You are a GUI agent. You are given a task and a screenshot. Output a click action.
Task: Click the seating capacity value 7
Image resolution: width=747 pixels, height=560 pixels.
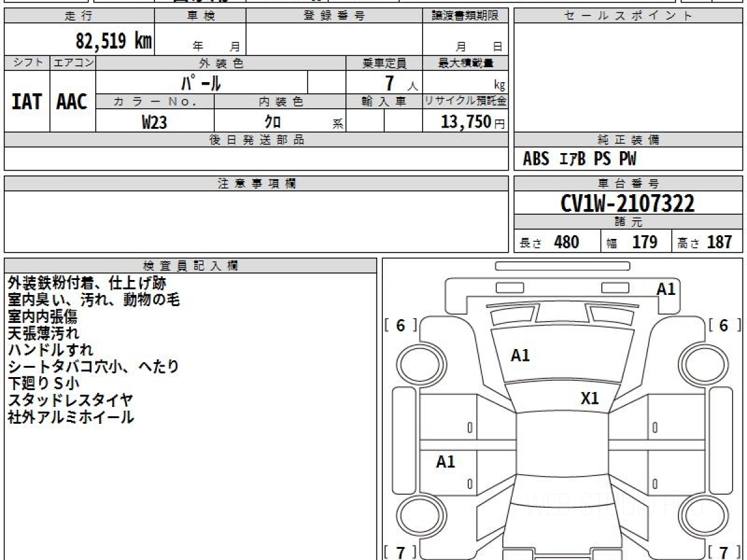coord(390,83)
